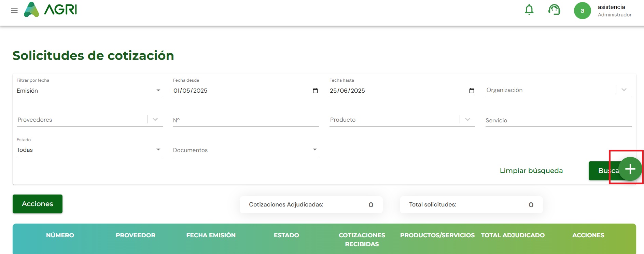Image resolution: width=644 pixels, height=254 pixels.
Task: Click the Total solicitudes counter
Action: pyautogui.click(x=471, y=205)
